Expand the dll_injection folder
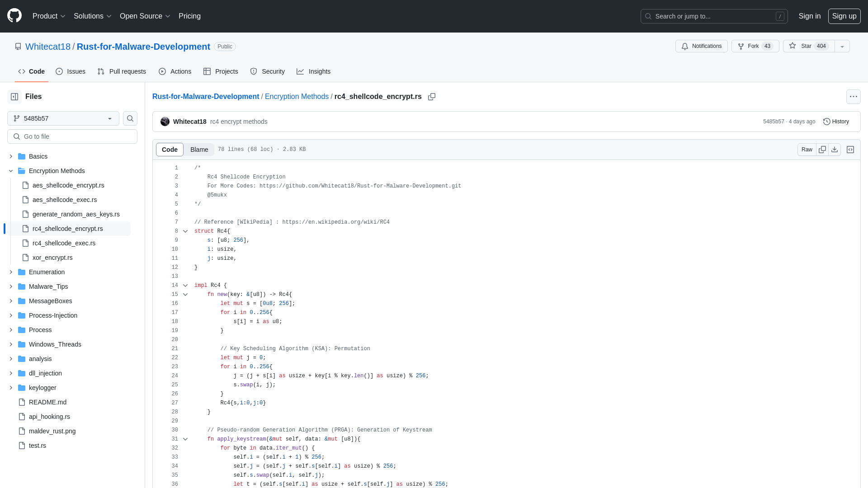The image size is (868, 488). click(11, 373)
